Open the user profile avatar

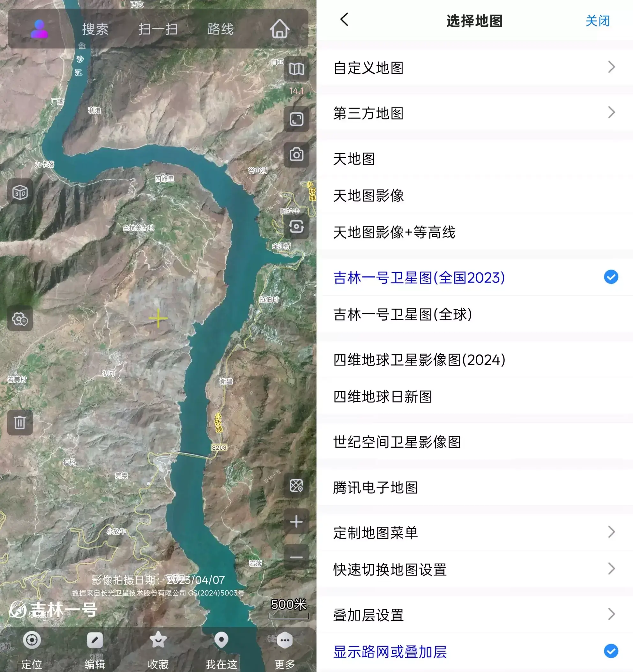point(39,29)
